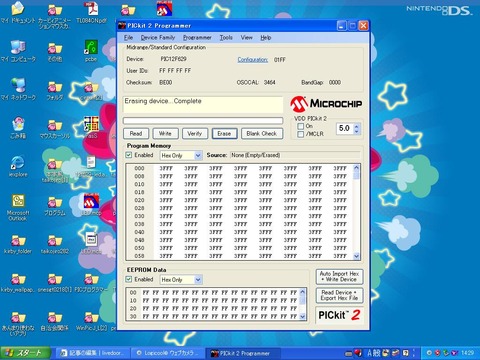This screenshot has height=360, width=480.
Task: Run Blank Check on device
Action: coord(262,133)
